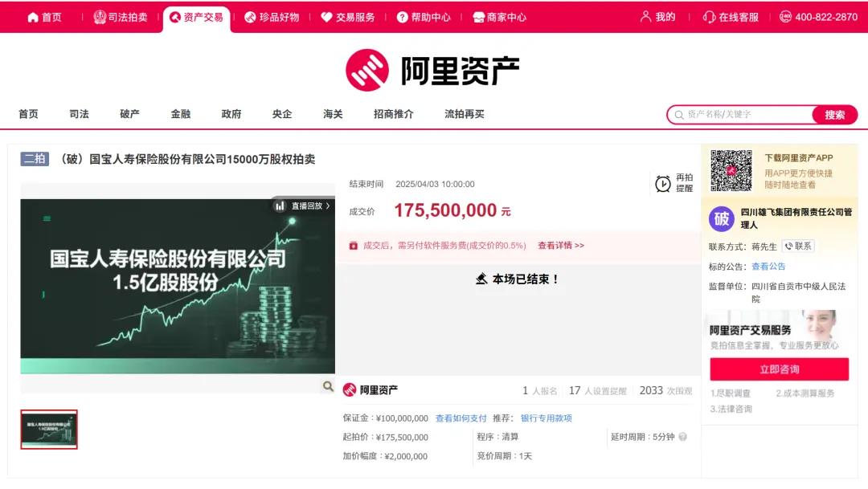868x489 pixels.
Task: Open 司法拍卖 in the top red bar
Action: (x=120, y=17)
